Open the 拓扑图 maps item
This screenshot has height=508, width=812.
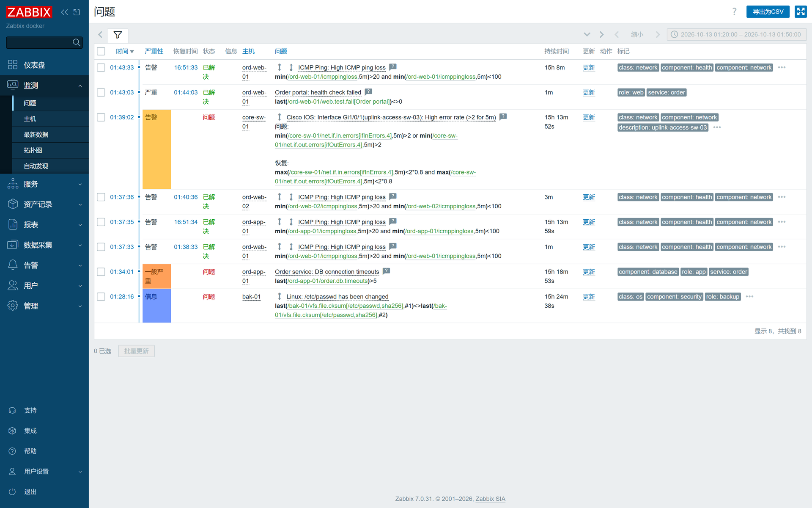click(x=51, y=150)
